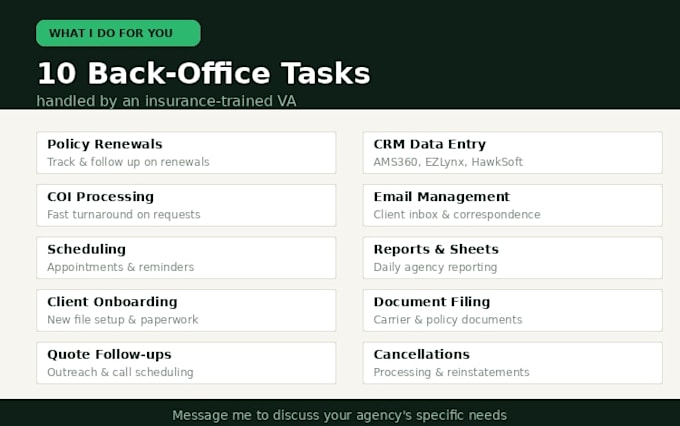Click the WHAT I DO FOR YOU badge

[118, 33]
